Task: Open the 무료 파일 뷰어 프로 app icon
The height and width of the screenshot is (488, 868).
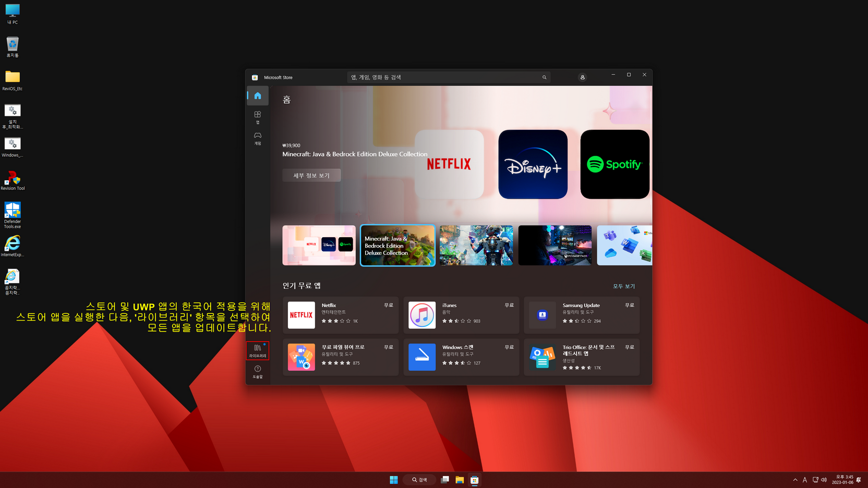Action: 302,357
